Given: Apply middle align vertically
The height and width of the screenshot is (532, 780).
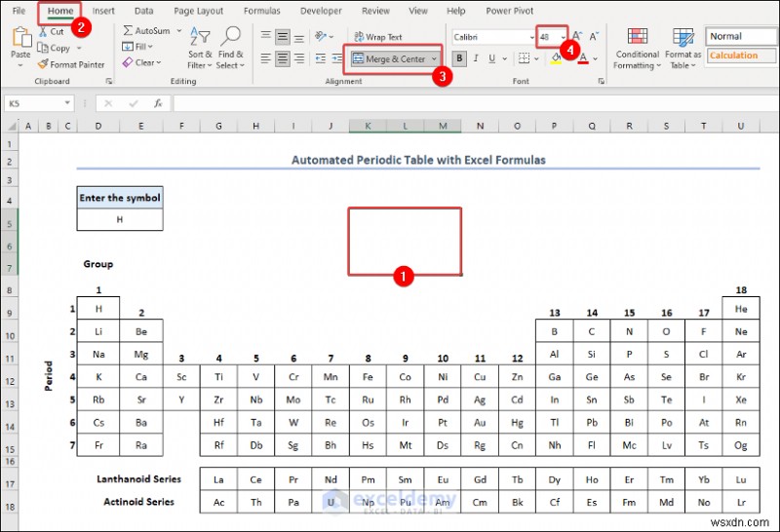Looking at the screenshot, I should tap(283, 36).
